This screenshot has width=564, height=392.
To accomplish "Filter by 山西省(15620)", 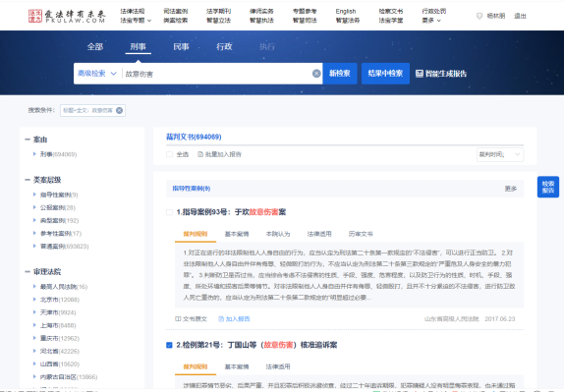I will pyautogui.click(x=60, y=364).
